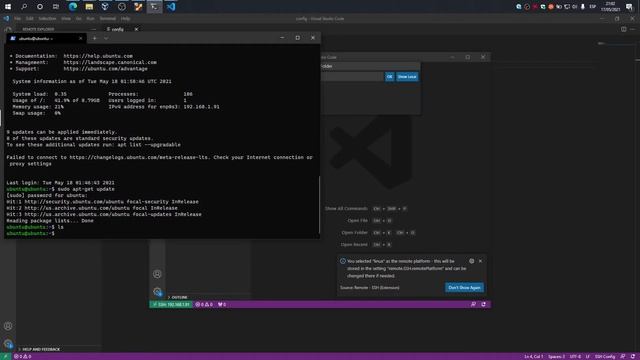Open editor more actions ellipsis

click(x=633, y=29)
